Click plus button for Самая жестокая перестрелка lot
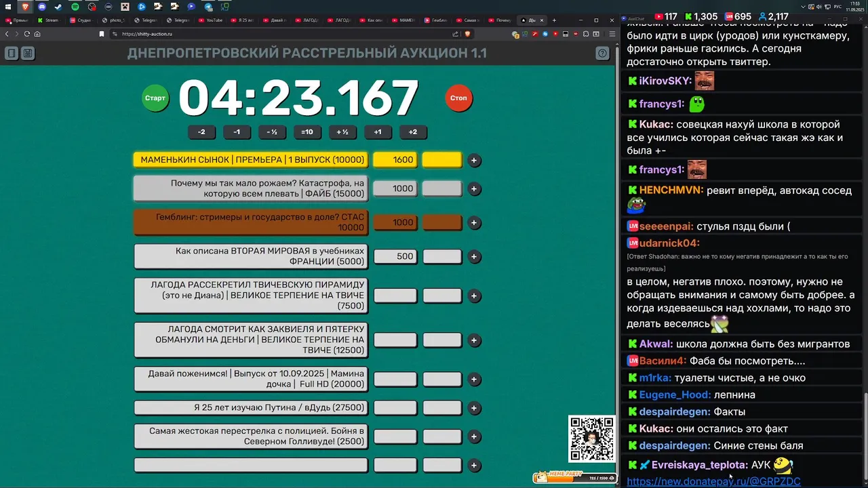Viewport: 868px width, 488px height. click(x=474, y=436)
